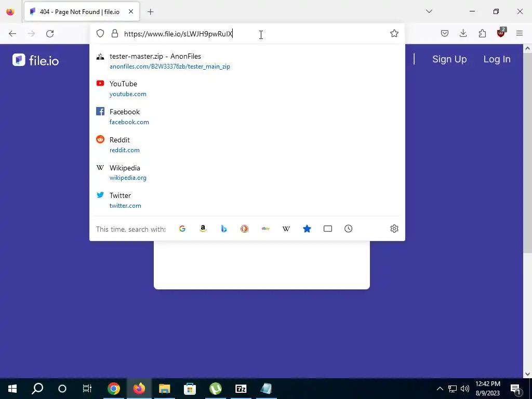Search this time with eBay
The height and width of the screenshot is (399, 532).
click(265, 229)
